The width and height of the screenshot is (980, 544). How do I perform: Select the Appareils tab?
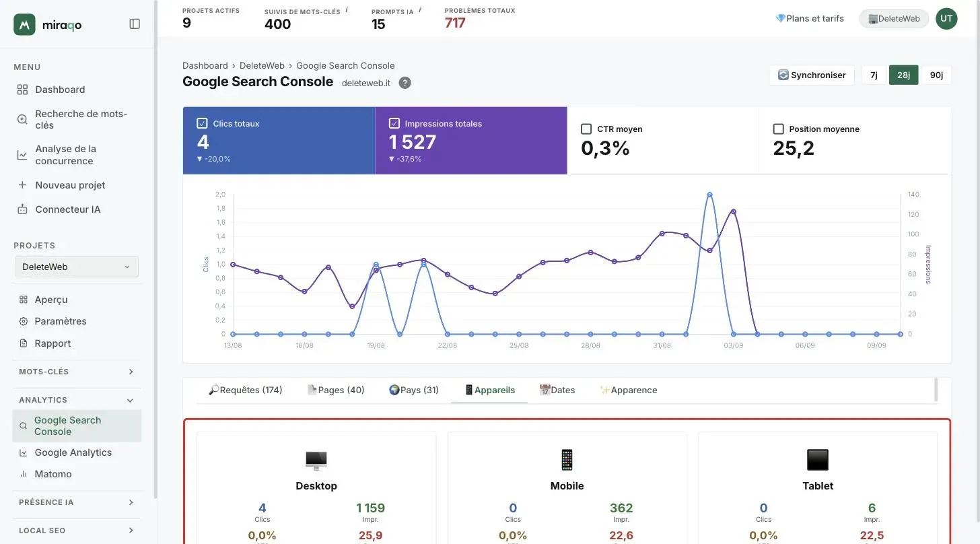click(489, 390)
